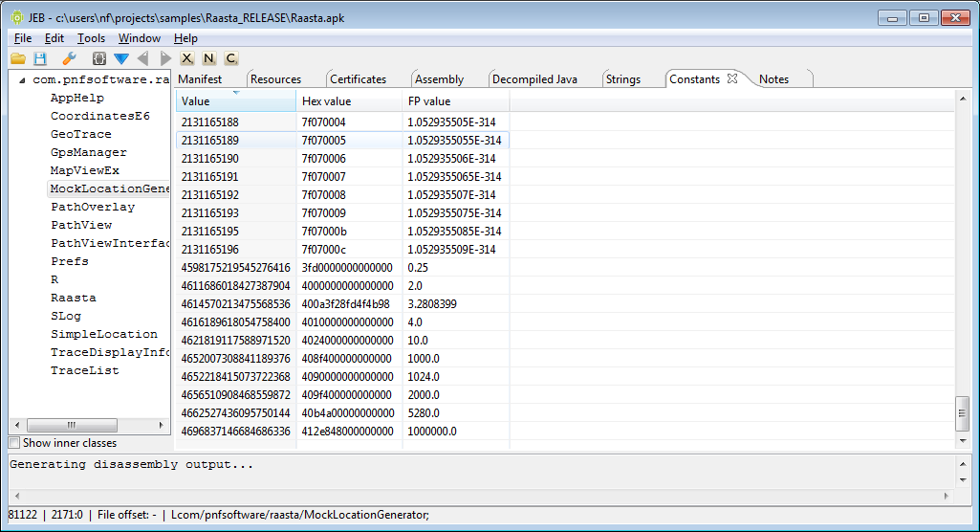Click the log panel scroll down arrow
This screenshot has width=980, height=532.
point(963,480)
